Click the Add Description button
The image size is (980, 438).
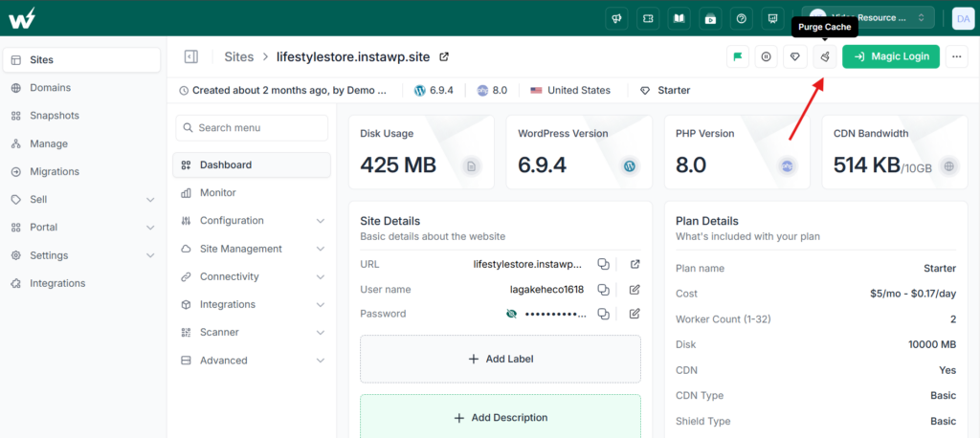click(x=501, y=417)
